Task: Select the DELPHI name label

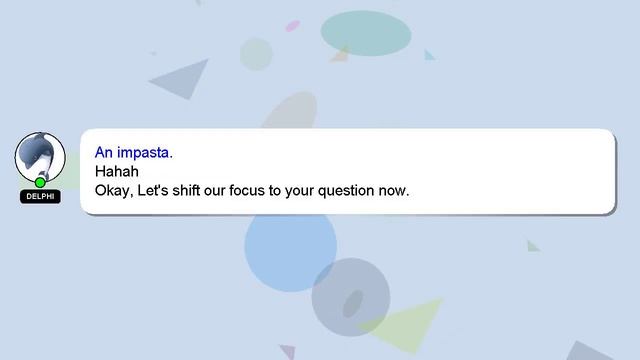Action: click(x=40, y=197)
